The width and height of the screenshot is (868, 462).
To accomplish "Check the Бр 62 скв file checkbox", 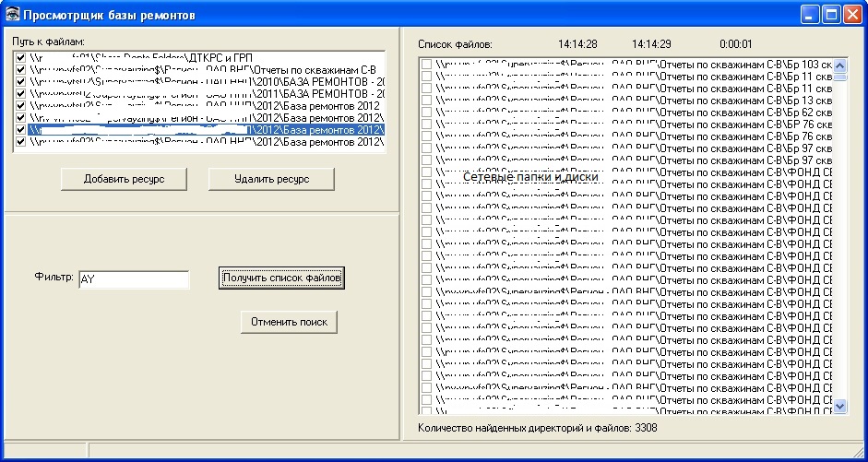I will (426, 113).
